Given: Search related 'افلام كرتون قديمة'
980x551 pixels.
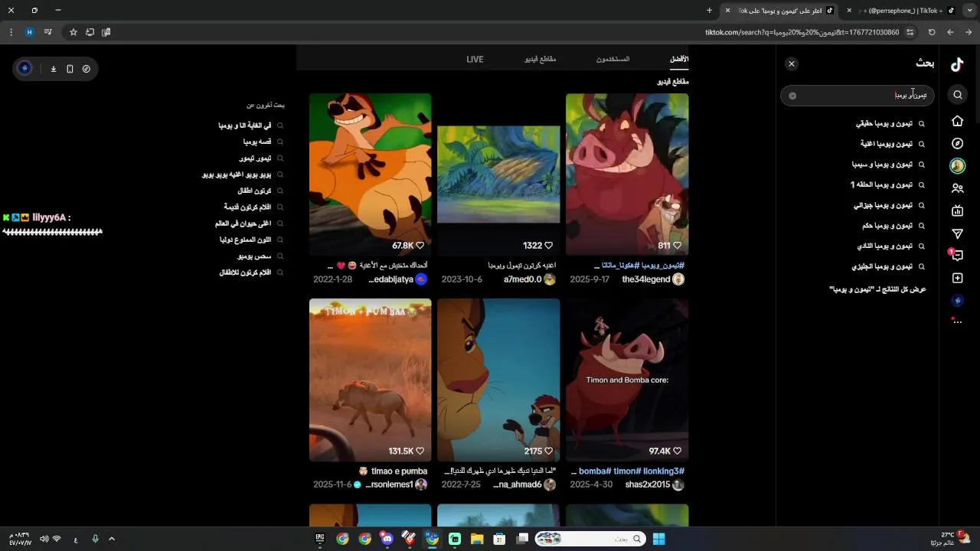Looking at the screenshot, I should [247, 207].
